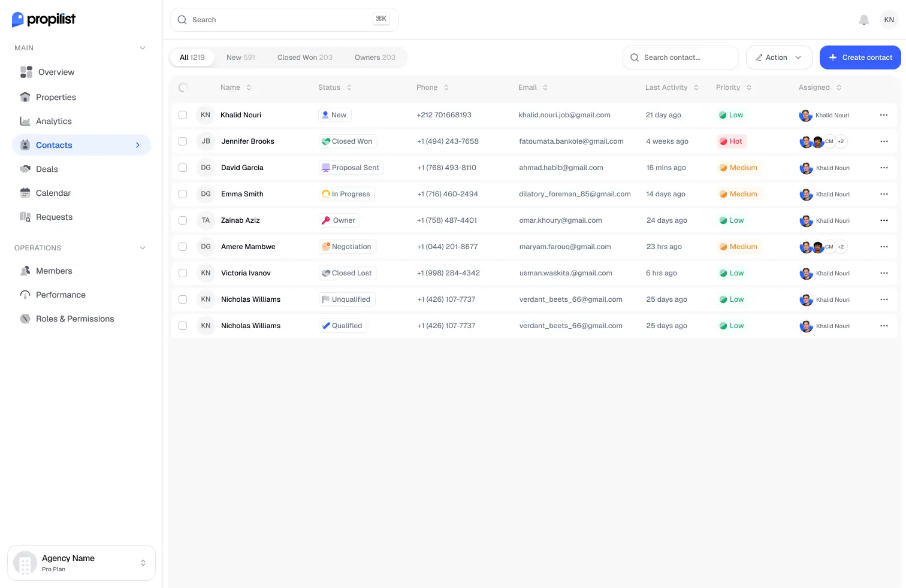Select the checkbox beside Victoria Ivanov
906x588 pixels.
[x=183, y=273]
